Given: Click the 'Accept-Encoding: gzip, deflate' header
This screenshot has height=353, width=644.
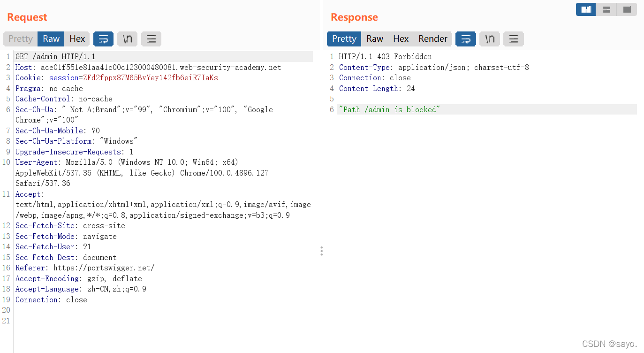Looking at the screenshot, I should tap(79, 278).
